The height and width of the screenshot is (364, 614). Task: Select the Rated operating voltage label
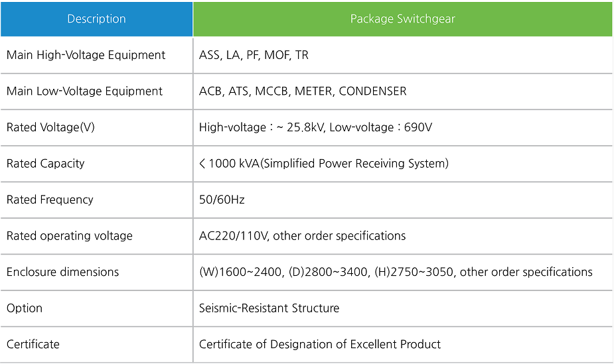[x=69, y=236]
